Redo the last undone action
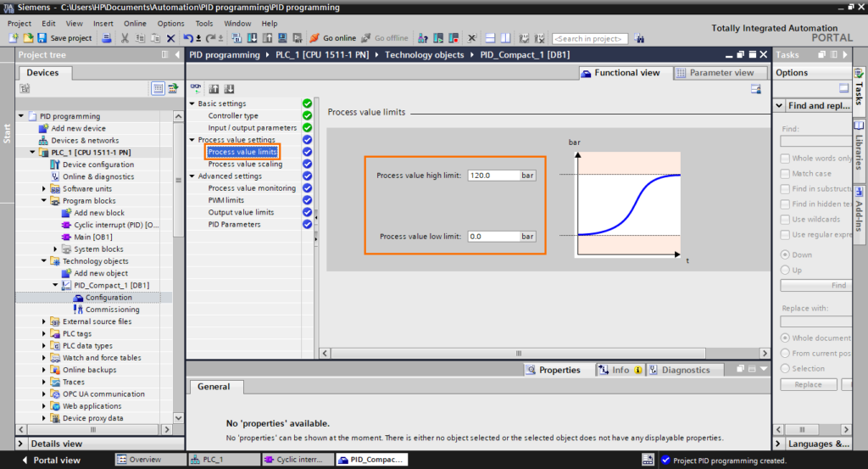The width and height of the screenshot is (868, 469). point(210,38)
